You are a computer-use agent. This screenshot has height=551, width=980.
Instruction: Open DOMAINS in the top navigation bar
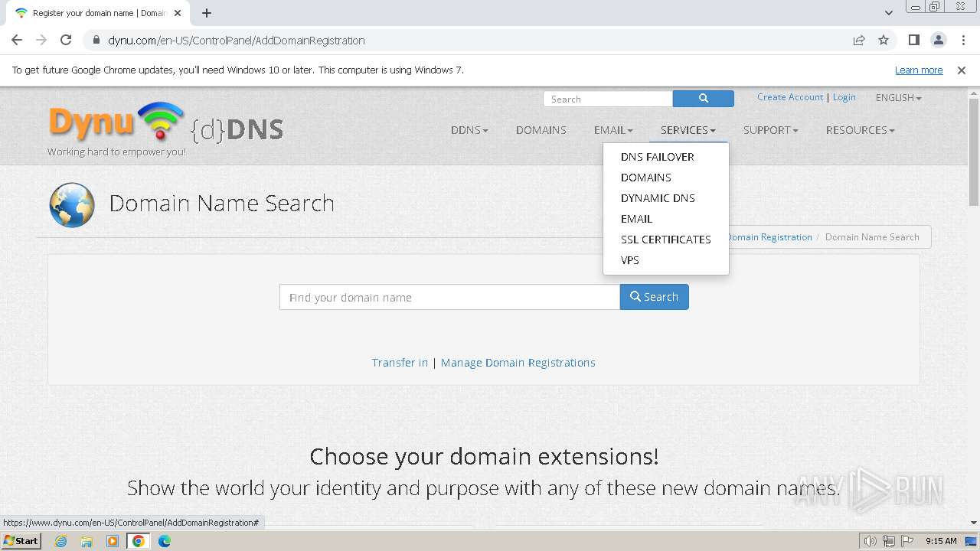pyautogui.click(x=541, y=130)
